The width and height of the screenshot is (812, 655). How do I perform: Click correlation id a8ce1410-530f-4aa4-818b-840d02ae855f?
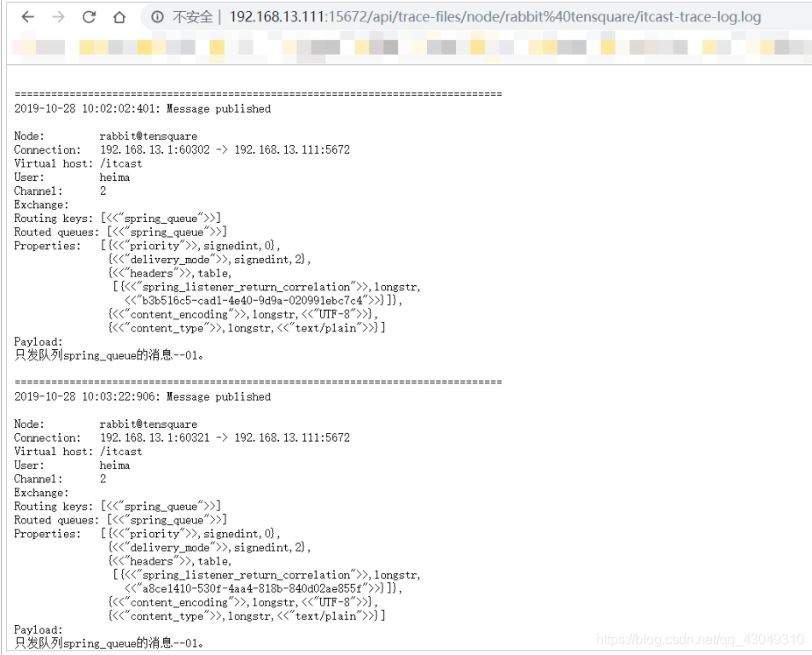[252, 588]
